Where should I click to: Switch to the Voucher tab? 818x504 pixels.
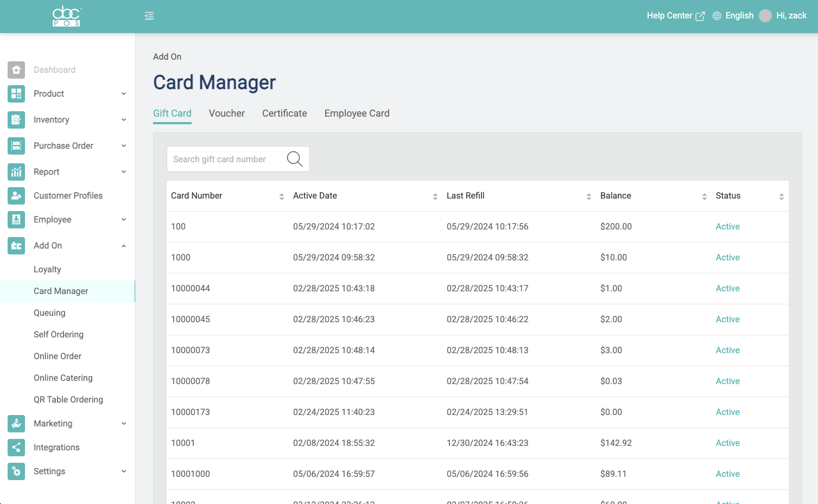226,113
